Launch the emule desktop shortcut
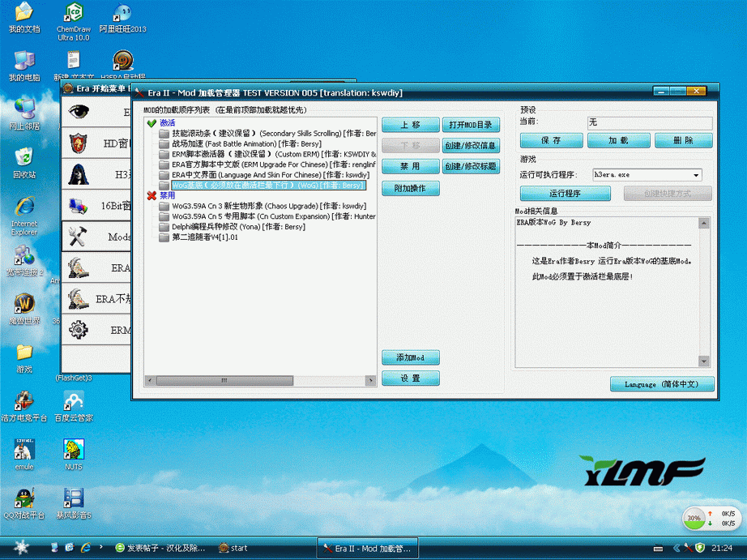 click(24, 455)
